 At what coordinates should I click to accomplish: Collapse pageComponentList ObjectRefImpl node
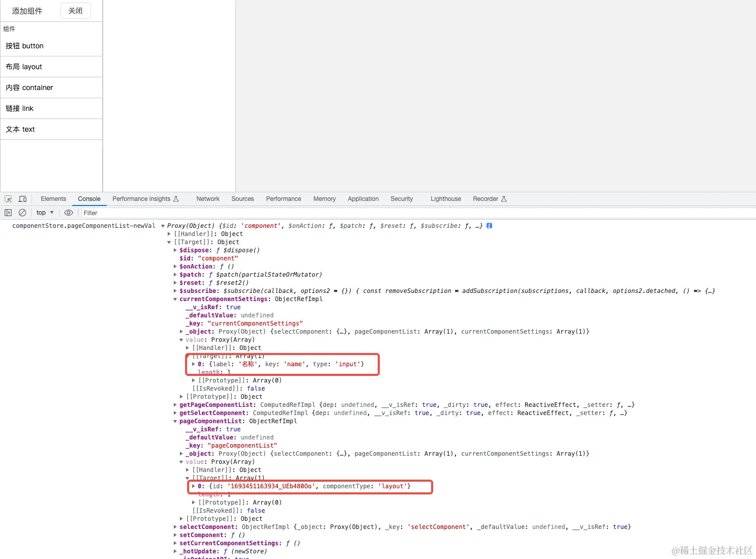(175, 421)
